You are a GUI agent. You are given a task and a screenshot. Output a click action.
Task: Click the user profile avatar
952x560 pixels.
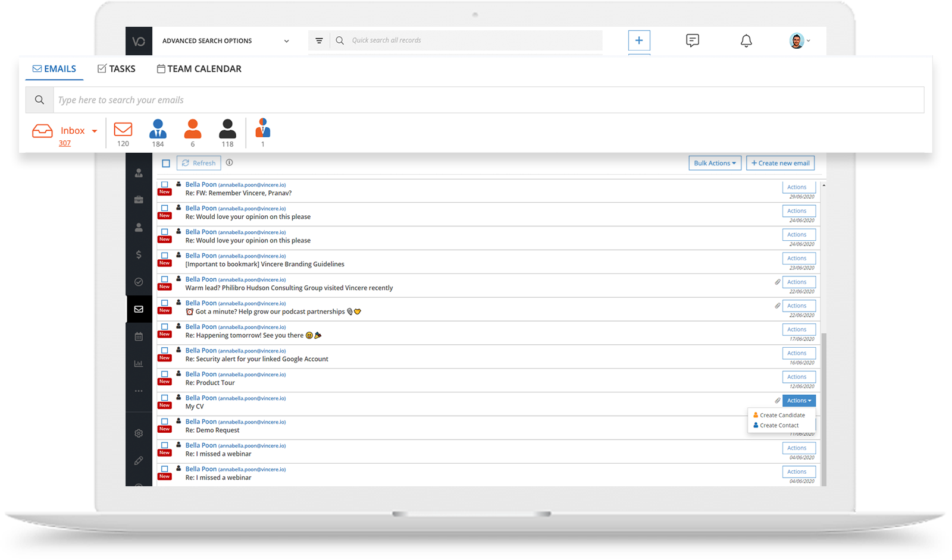tap(797, 40)
